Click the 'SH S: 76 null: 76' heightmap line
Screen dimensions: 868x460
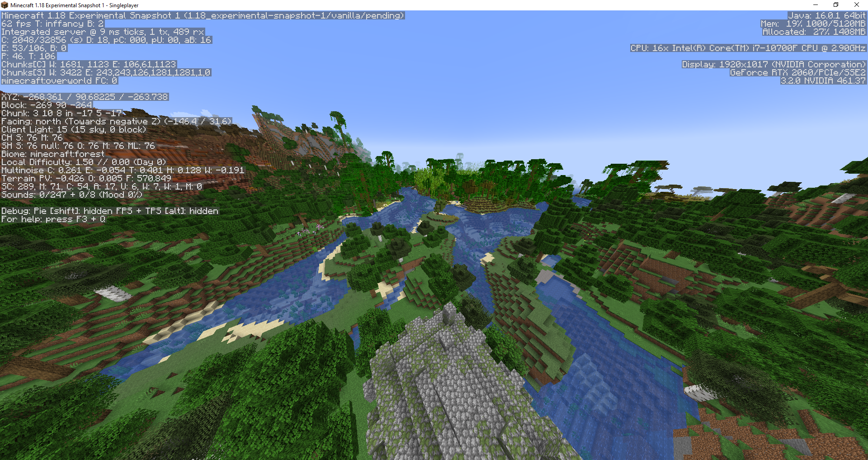coord(78,146)
